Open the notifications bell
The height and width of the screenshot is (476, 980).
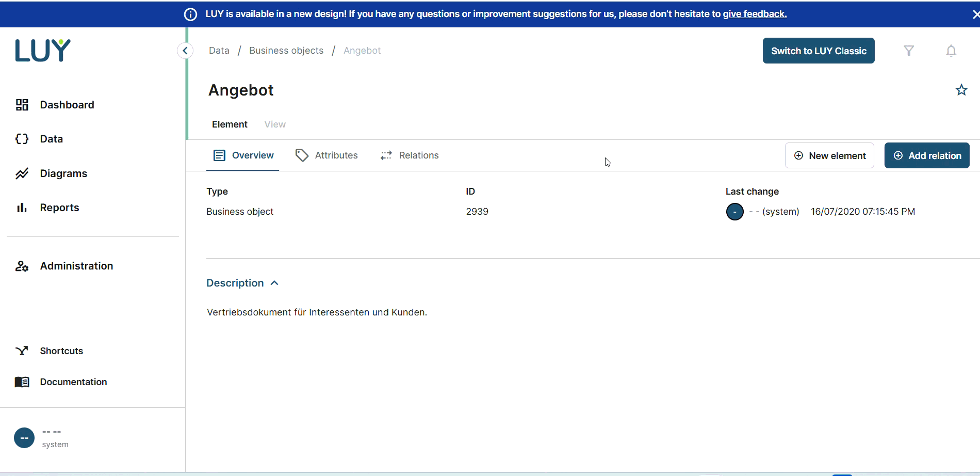coord(951,51)
